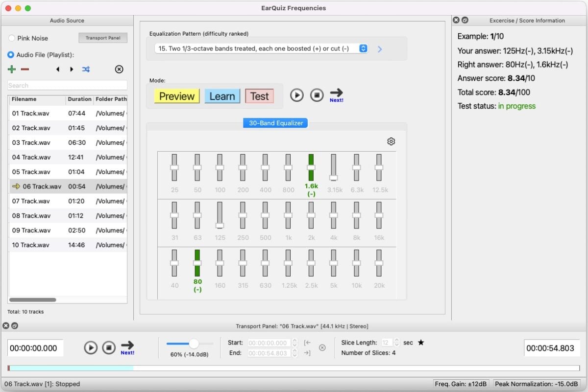Open the Transport Panel
The width and height of the screenshot is (588, 392).
[103, 38]
